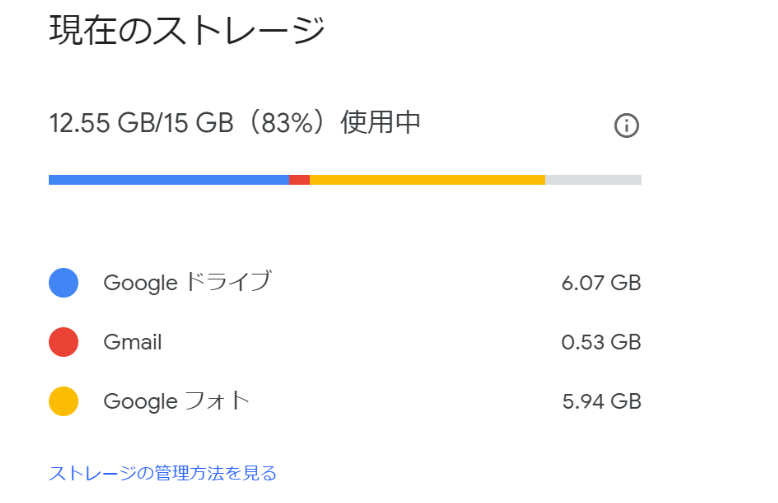
Task: Click the 83% percentage text
Action: 287,123
